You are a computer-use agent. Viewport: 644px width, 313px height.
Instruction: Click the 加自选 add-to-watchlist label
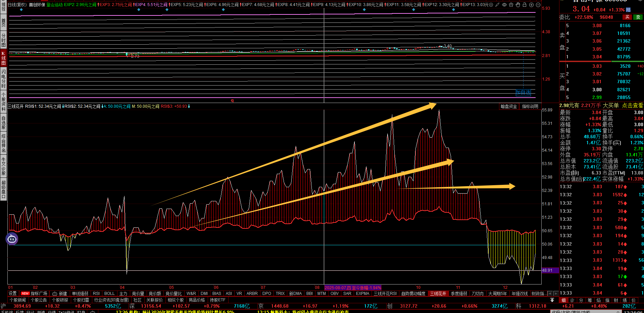tap(523, 92)
